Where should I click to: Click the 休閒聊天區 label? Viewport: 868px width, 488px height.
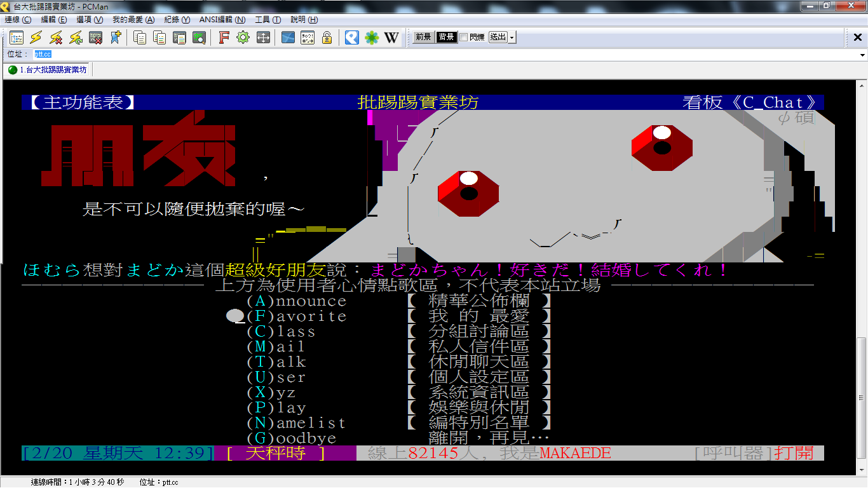click(479, 362)
